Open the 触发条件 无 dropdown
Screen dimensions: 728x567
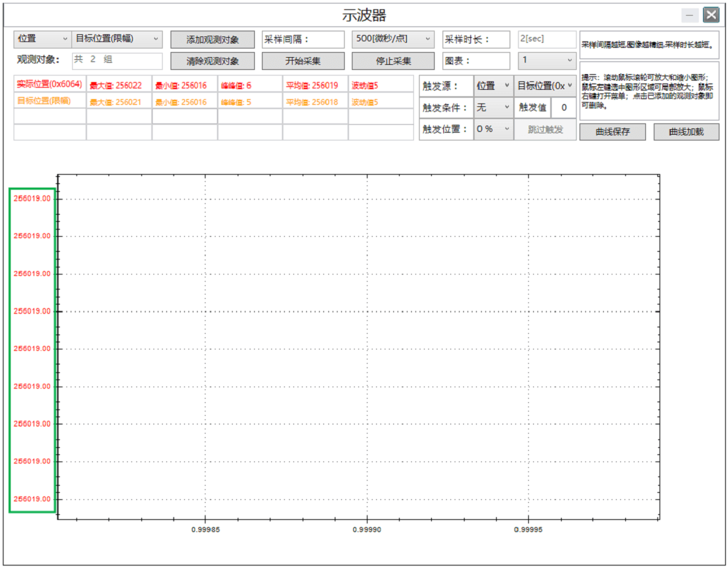coord(493,108)
